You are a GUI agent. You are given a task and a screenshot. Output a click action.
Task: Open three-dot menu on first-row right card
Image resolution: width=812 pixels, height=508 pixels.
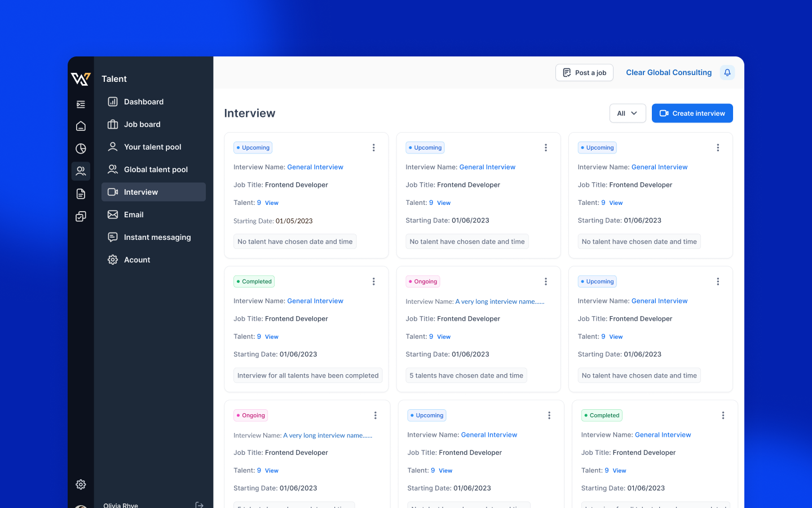[x=718, y=147]
